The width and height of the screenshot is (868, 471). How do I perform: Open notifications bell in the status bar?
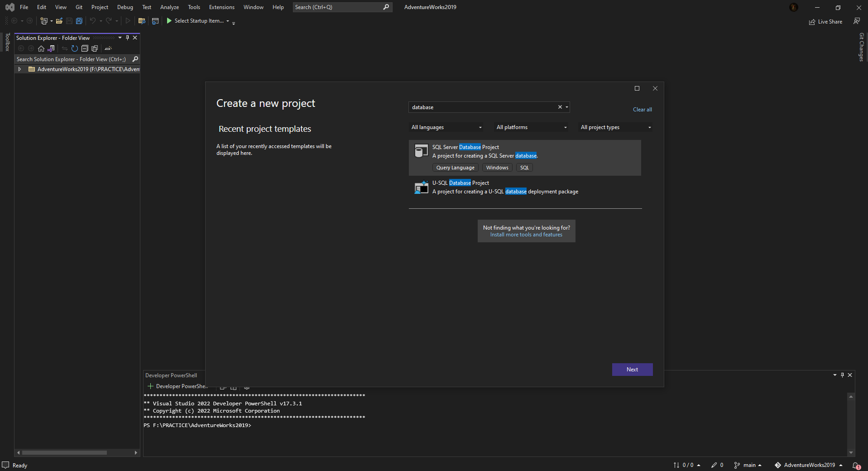pos(856,465)
